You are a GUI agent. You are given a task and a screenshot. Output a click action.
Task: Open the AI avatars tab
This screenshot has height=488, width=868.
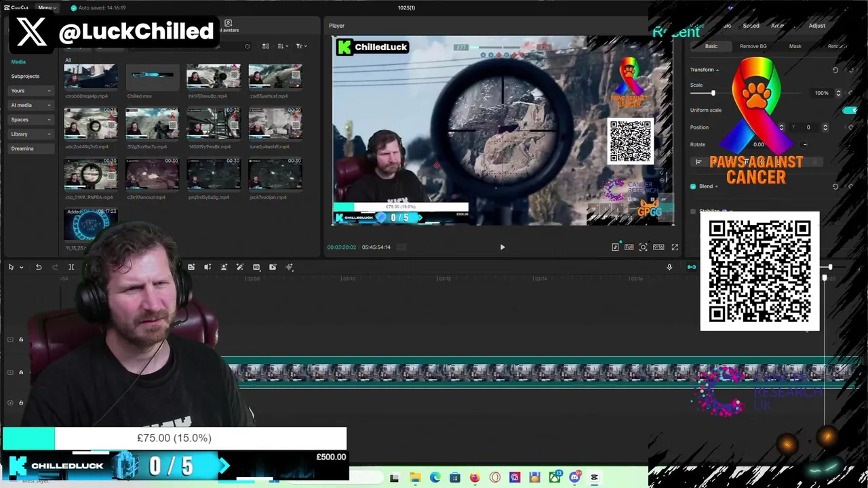pos(229,26)
